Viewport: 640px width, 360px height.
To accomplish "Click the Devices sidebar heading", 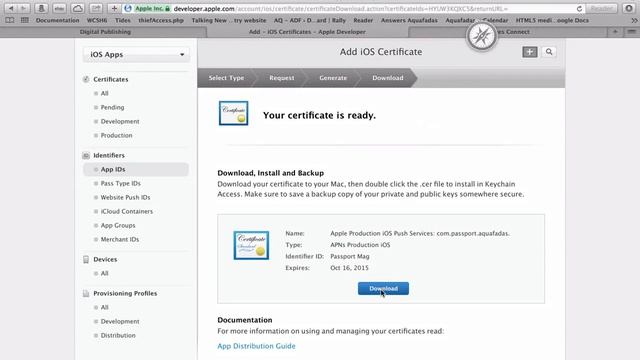I will coord(105,259).
